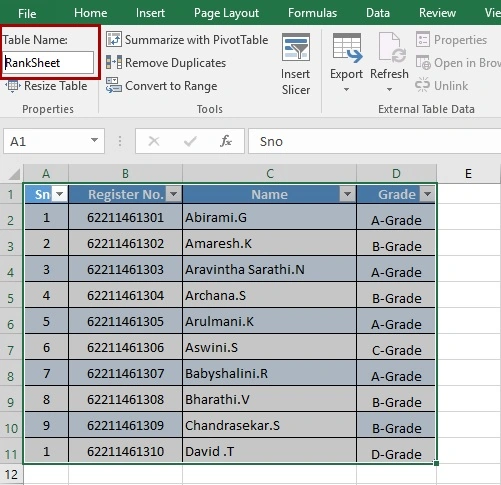The width and height of the screenshot is (501, 485).
Task: Open the Grade column filter dropdown
Action: (x=427, y=194)
